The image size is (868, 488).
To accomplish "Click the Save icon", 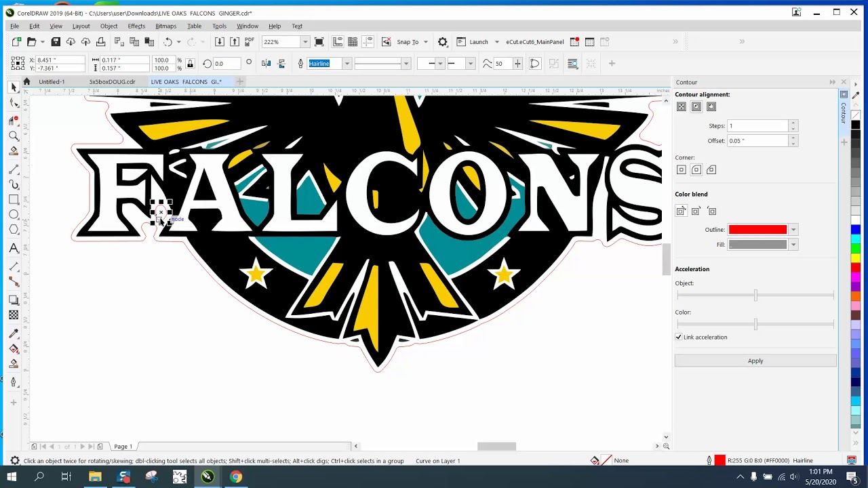I will click(x=56, y=42).
